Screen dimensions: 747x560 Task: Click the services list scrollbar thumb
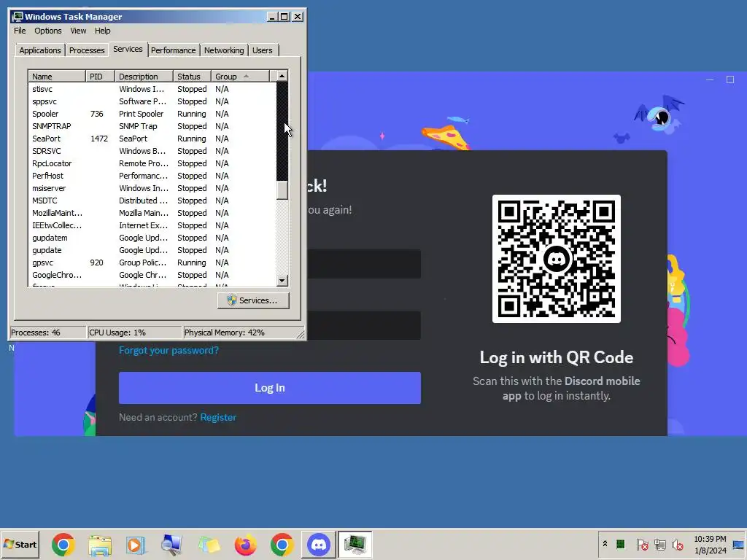pos(282,190)
